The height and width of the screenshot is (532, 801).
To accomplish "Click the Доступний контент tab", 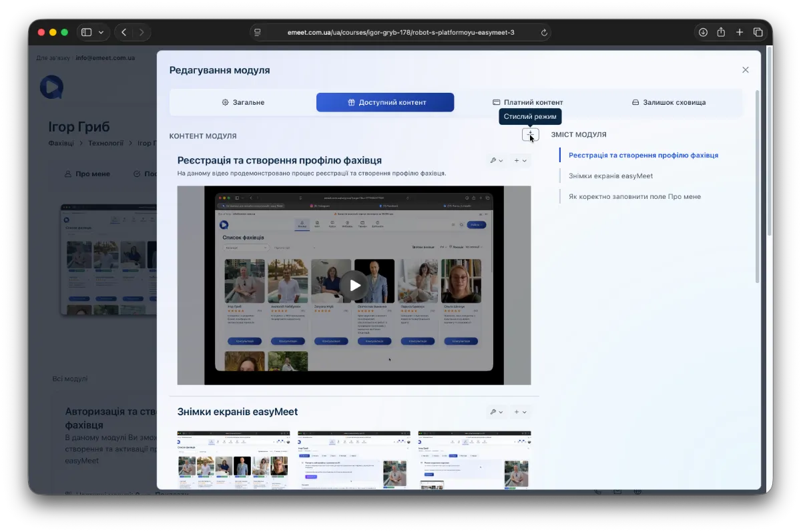I will (x=385, y=102).
